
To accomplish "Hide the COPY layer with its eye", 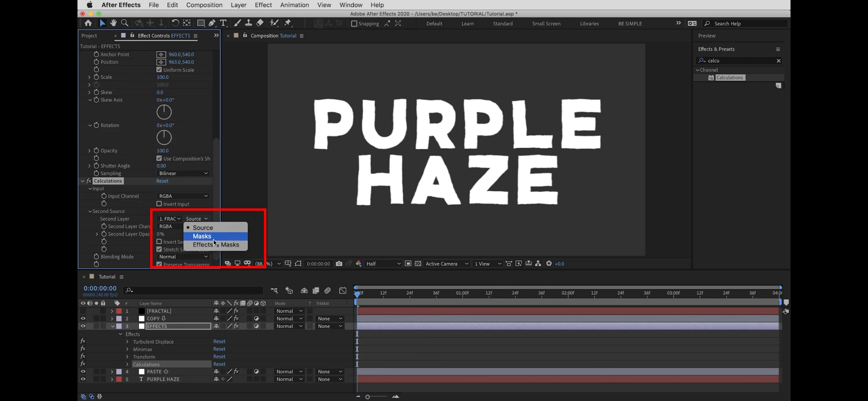I will pyautogui.click(x=83, y=318).
